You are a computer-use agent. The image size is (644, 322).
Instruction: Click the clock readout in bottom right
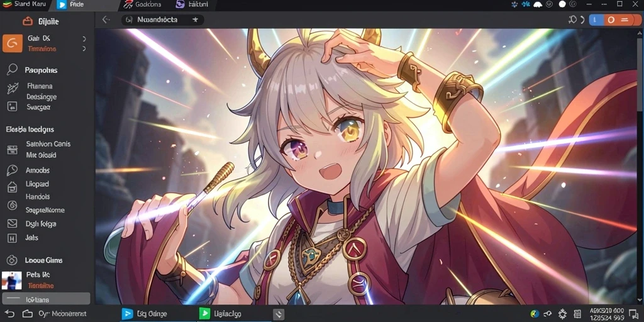click(606, 314)
